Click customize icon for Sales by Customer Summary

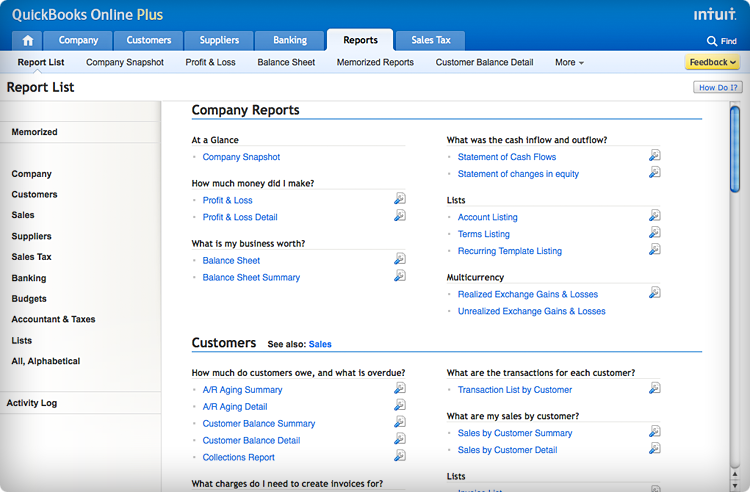point(655,431)
